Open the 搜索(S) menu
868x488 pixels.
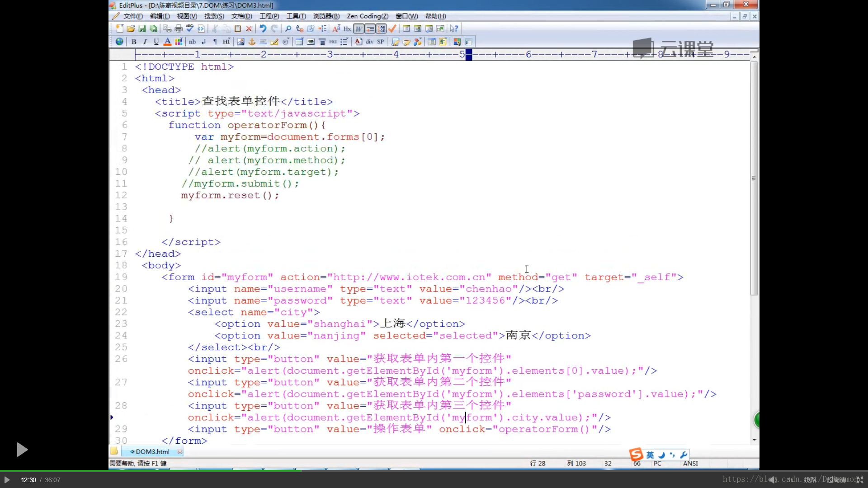coord(214,16)
